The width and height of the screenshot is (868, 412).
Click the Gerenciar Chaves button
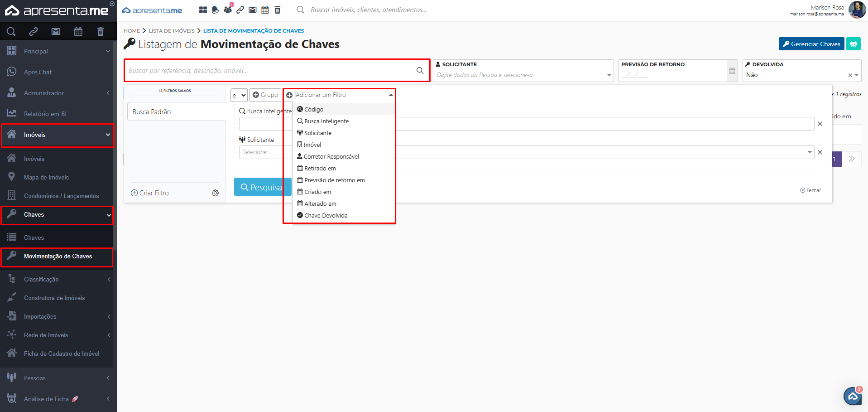point(811,44)
